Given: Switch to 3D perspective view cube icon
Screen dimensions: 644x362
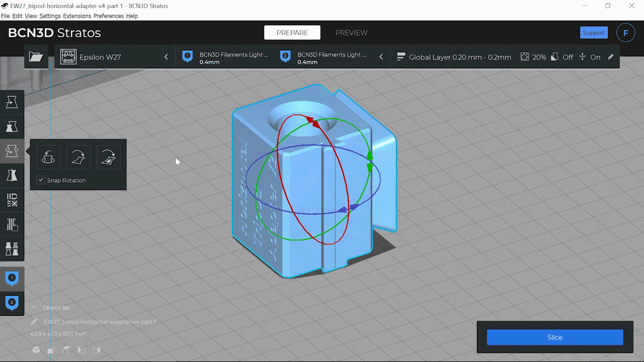Looking at the screenshot, I should pos(36,350).
